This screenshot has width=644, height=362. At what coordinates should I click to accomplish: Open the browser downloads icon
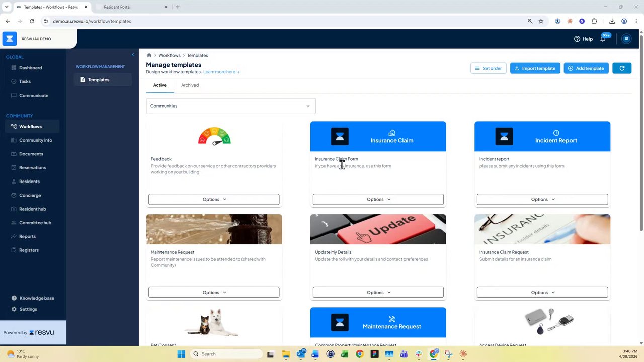pyautogui.click(x=612, y=21)
